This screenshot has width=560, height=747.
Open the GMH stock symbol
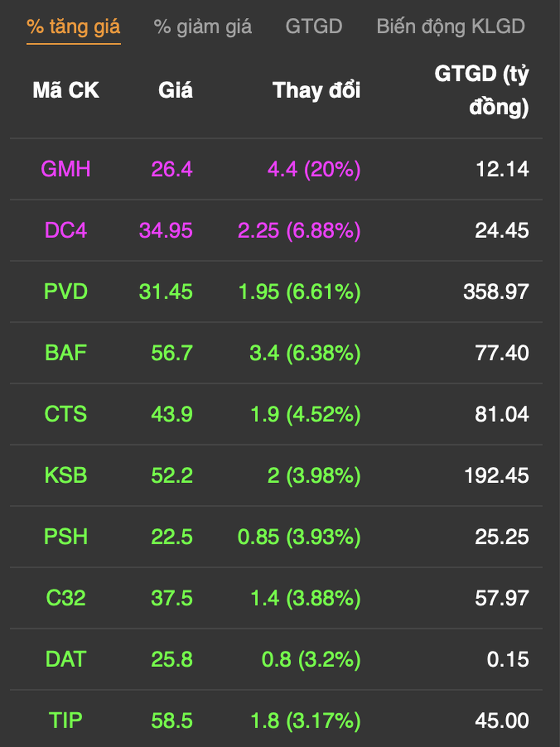(x=65, y=169)
